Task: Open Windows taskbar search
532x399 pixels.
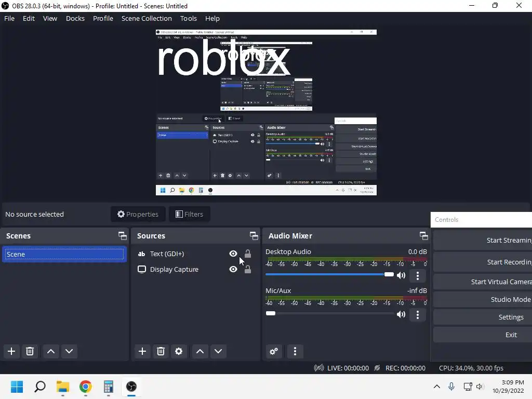Action: [40, 387]
